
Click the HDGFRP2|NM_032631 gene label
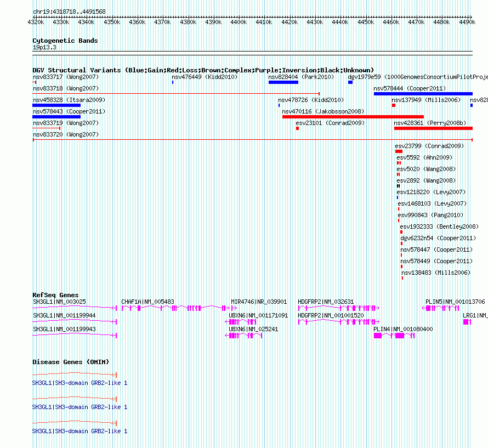pyautogui.click(x=326, y=302)
